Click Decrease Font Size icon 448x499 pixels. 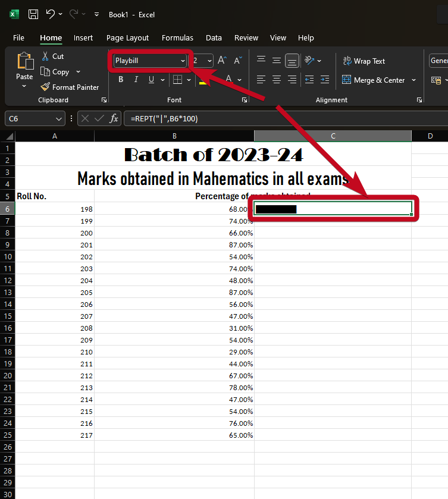point(238,61)
